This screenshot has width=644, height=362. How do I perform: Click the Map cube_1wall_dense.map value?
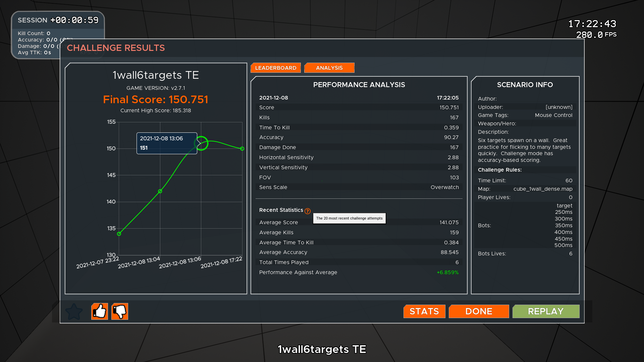pyautogui.click(x=543, y=189)
